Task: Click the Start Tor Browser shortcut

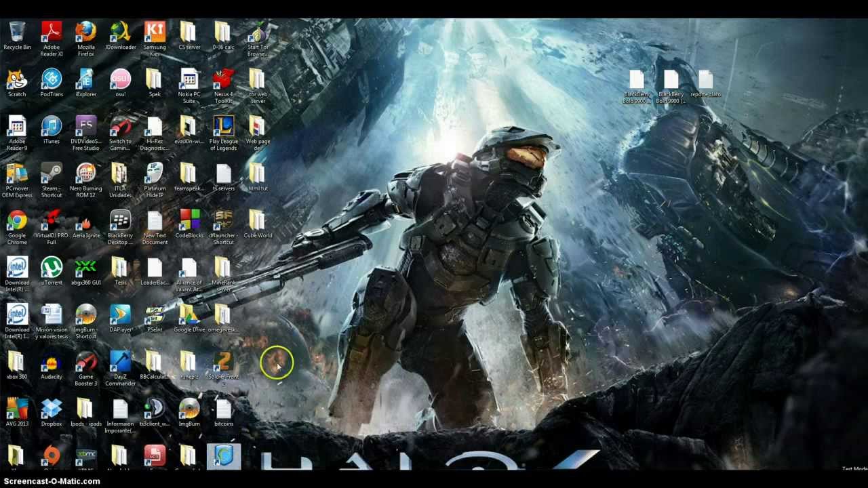Action: [x=258, y=39]
